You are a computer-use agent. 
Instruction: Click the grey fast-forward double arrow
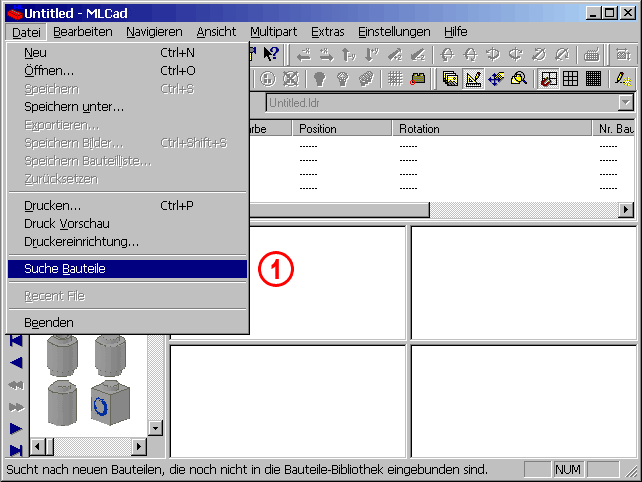click(16, 407)
